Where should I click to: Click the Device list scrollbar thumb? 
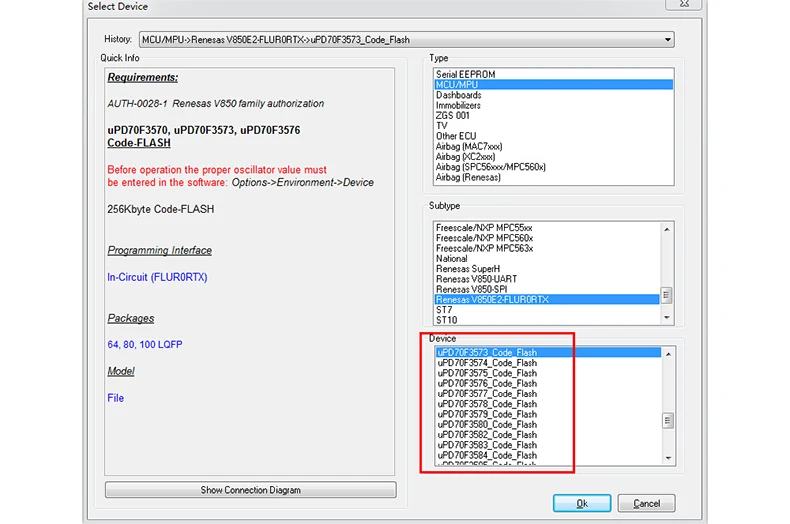pyautogui.click(x=668, y=420)
